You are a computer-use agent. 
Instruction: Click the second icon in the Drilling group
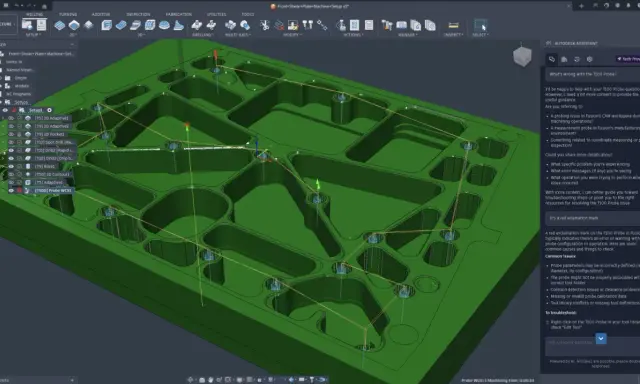(211, 25)
